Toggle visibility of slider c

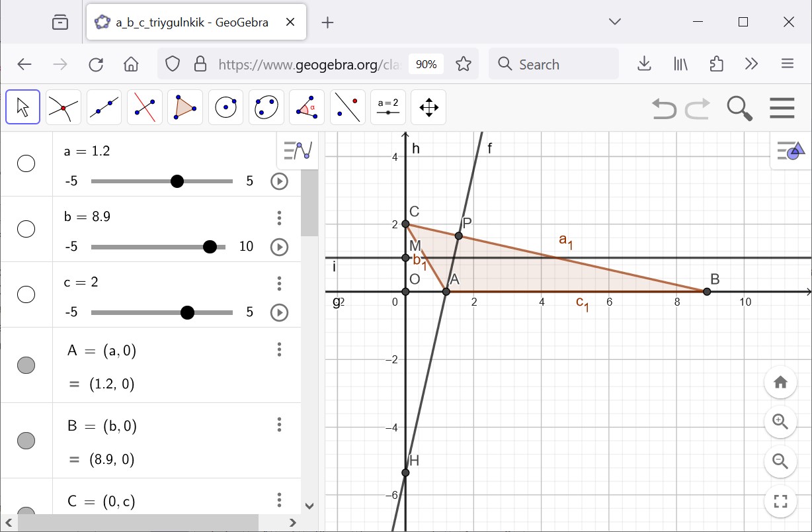[x=26, y=294]
